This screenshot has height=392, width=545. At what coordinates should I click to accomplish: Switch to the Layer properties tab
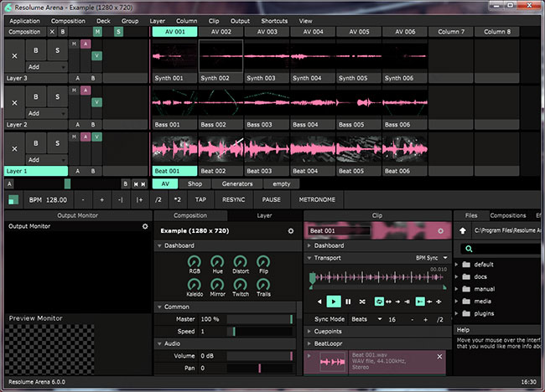pyautogui.click(x=264, y=215)
